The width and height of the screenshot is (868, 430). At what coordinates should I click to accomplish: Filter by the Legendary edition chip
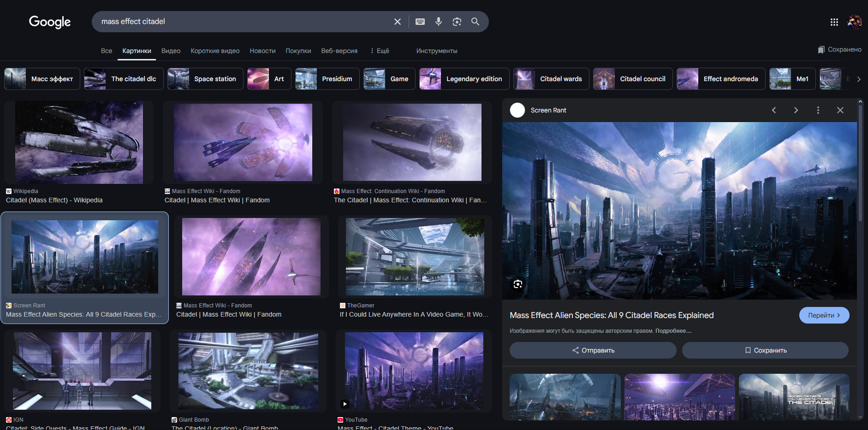(464, 79)
